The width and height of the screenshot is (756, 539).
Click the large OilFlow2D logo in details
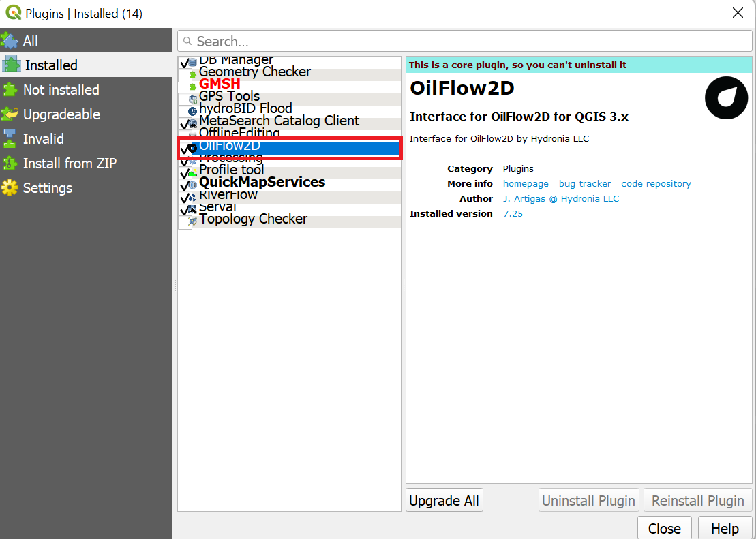click(x=726, y=98)
